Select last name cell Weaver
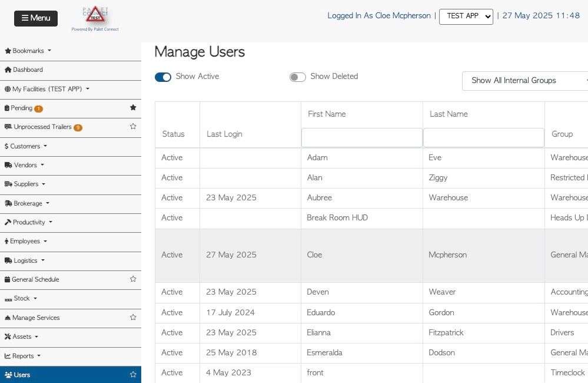The image size is (588, 383). pyautogui.click(x=484, y=292)
